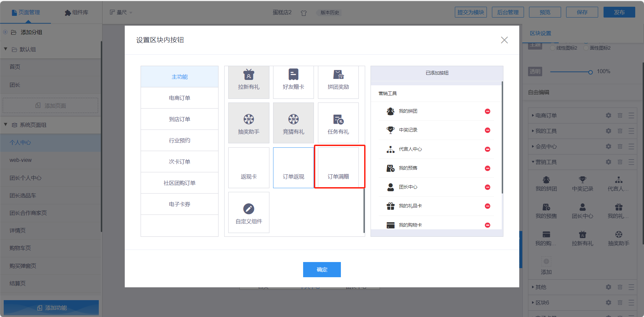Click 提交为模块 button

pos(471,12)
